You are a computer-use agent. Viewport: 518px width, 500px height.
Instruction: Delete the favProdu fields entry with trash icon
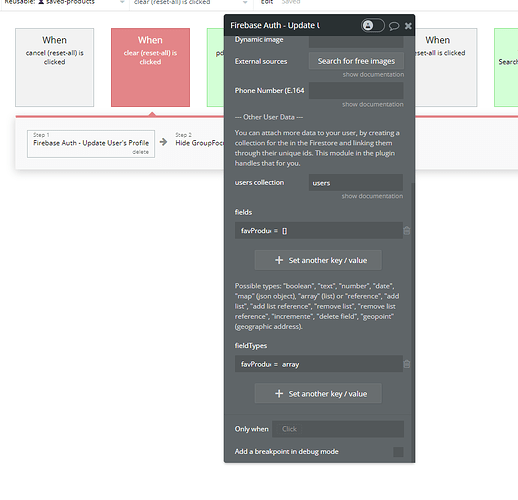point(407,230)
